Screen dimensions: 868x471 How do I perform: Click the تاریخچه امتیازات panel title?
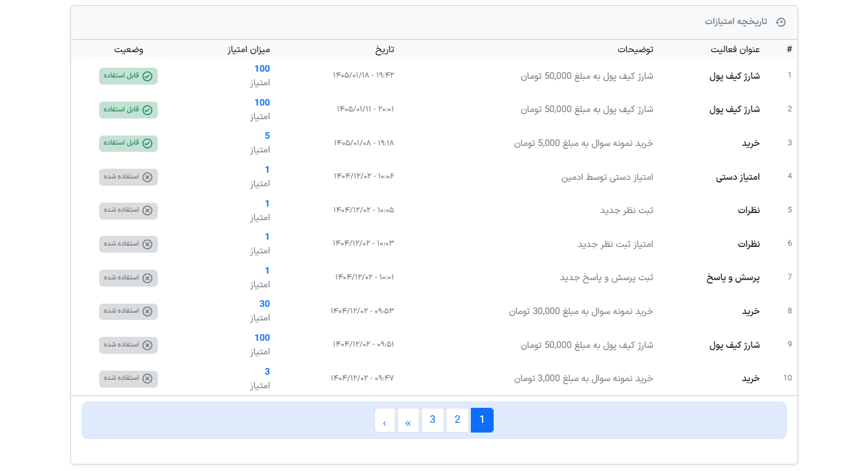[736, 21]
